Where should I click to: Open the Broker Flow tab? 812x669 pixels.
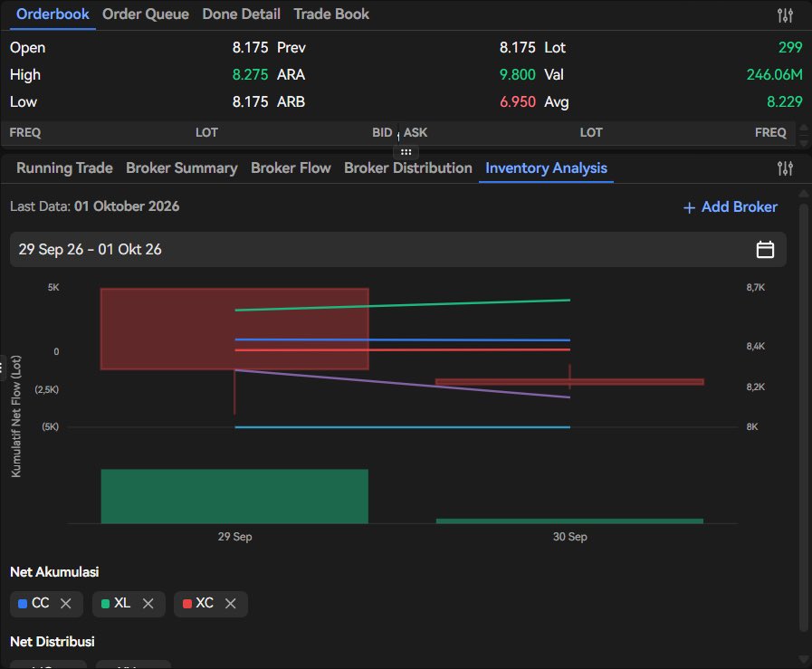point(291,167)
